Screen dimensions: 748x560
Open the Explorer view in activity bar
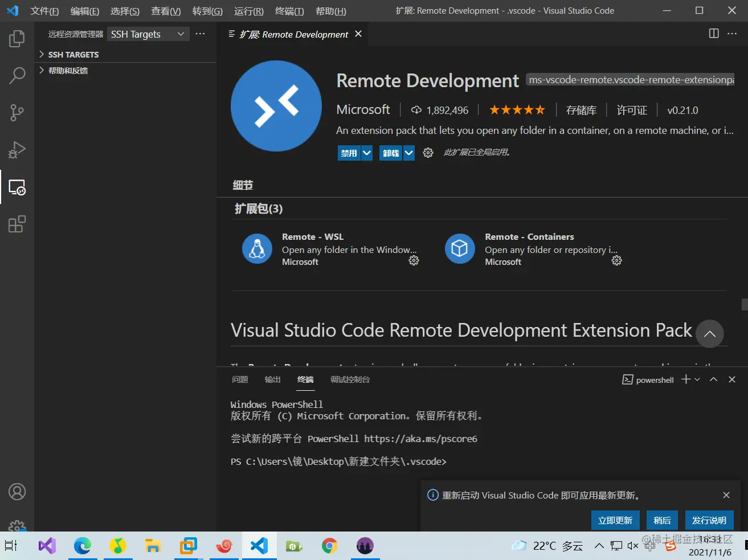click(x=17, y=39)
